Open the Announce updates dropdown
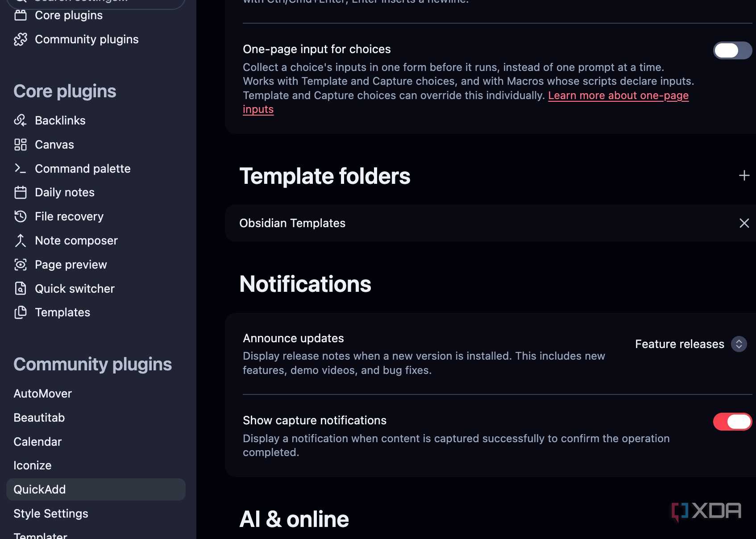756x539 pixels. pos(691,344)
